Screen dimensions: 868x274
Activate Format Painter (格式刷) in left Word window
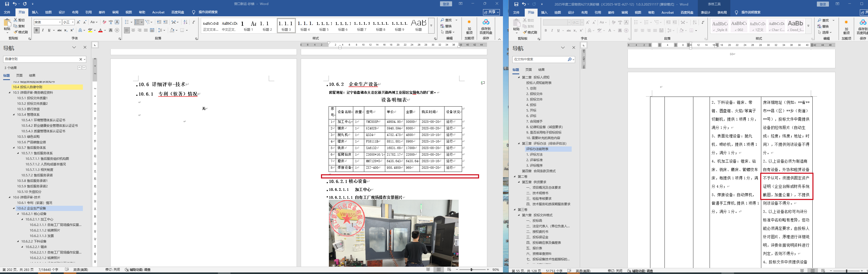(21, 32)
